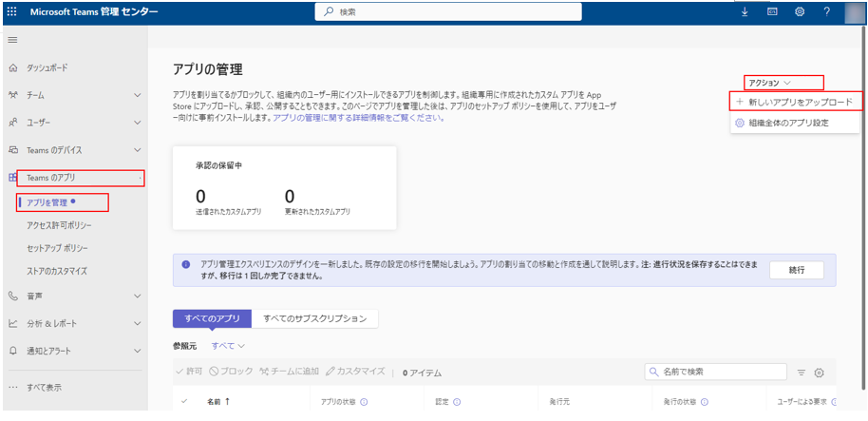
Task: Click the 続行 button
Action: tap(797, 270)
